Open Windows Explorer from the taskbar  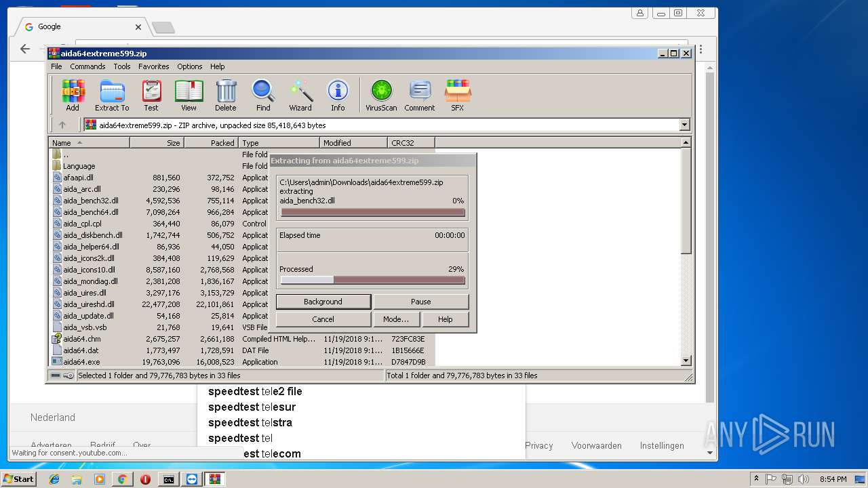click(x=77, y=479)
